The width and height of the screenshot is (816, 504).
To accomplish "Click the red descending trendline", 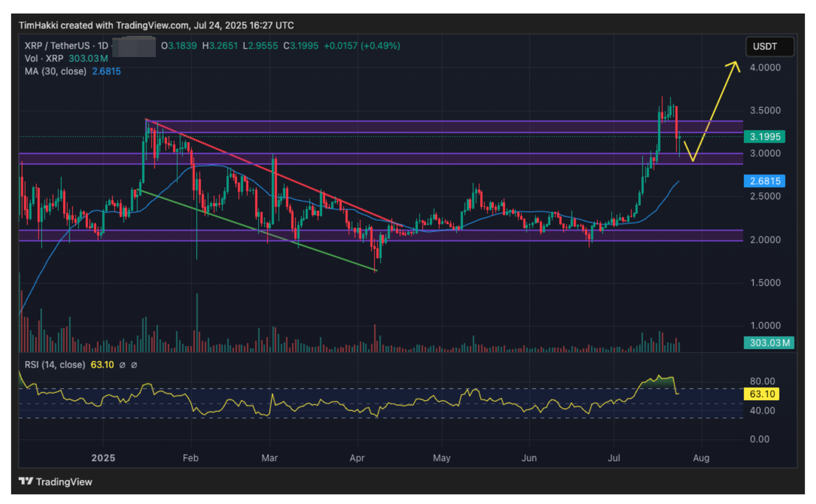I will tap(268, 166).
